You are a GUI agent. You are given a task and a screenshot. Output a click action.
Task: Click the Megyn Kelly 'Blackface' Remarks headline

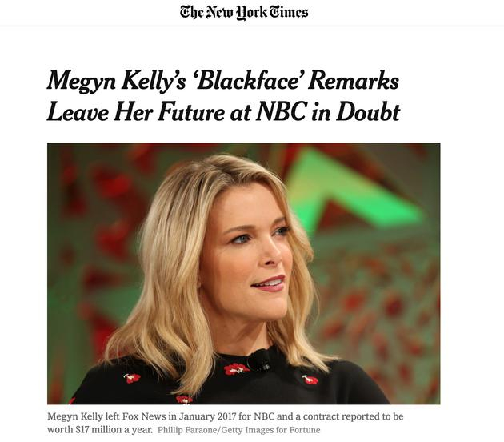pos(223,96)
